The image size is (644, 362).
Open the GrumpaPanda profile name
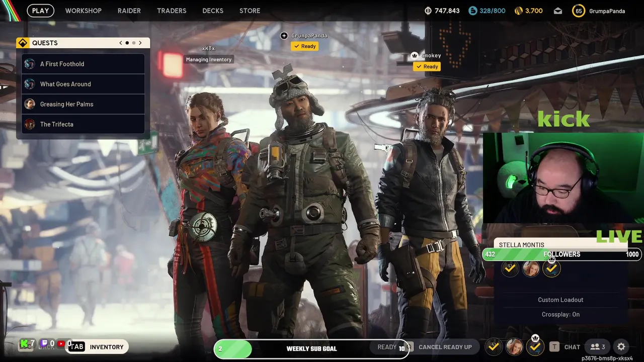point(607,11)
